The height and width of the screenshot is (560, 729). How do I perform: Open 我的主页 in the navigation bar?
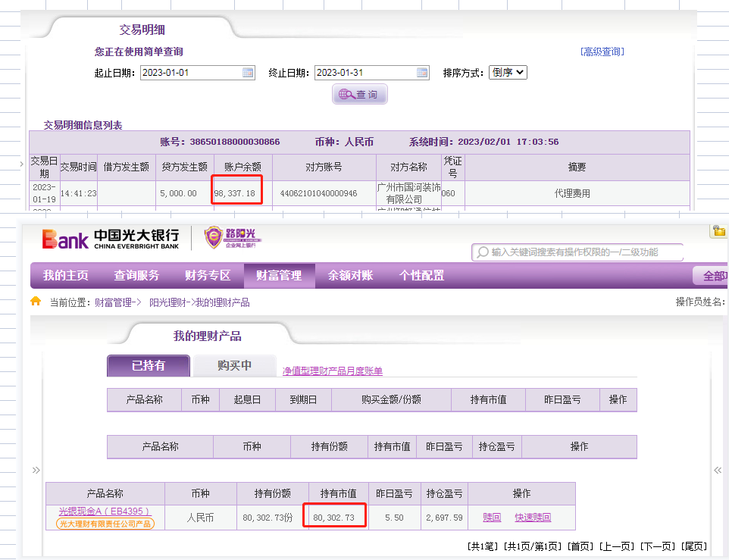tap(66, 276)
